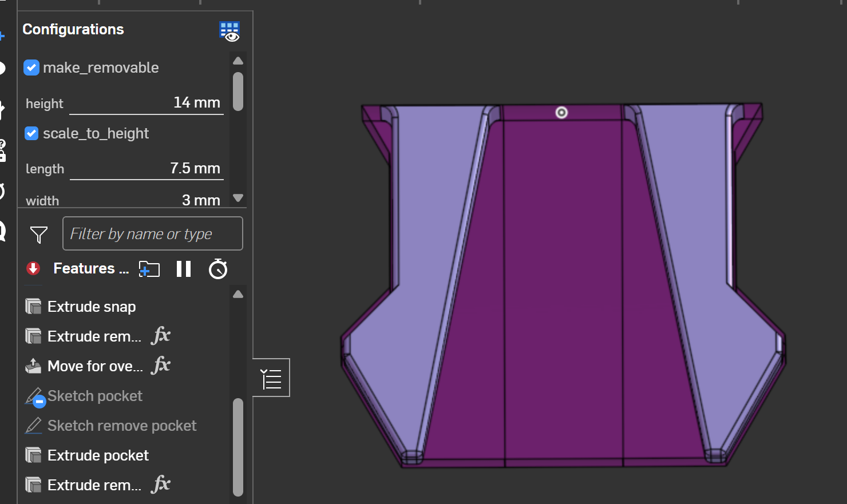The height and width of the screenshot is (504, 847).
Task: Click the mate connector circle on model
Action: click(x=561, y=113)
